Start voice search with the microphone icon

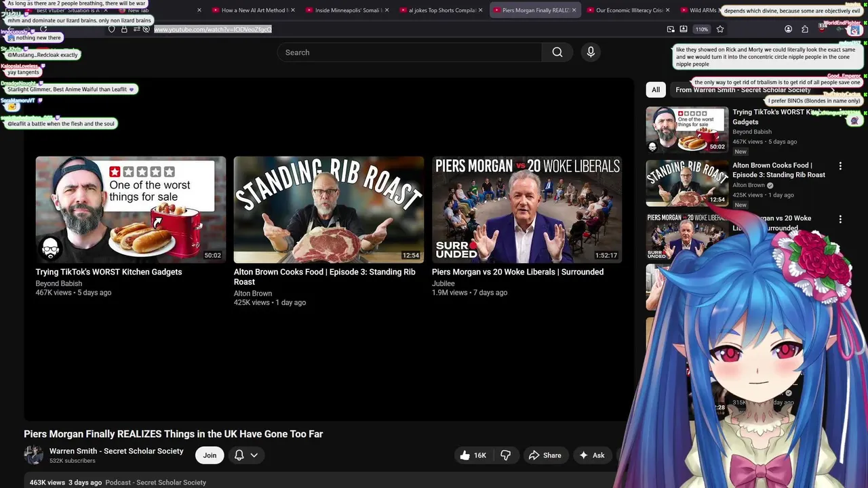tap(591, 52)
